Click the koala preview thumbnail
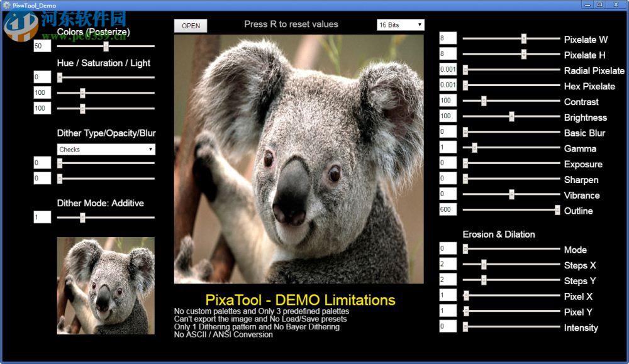Screen dimensions: 629x364 [105, 286]
